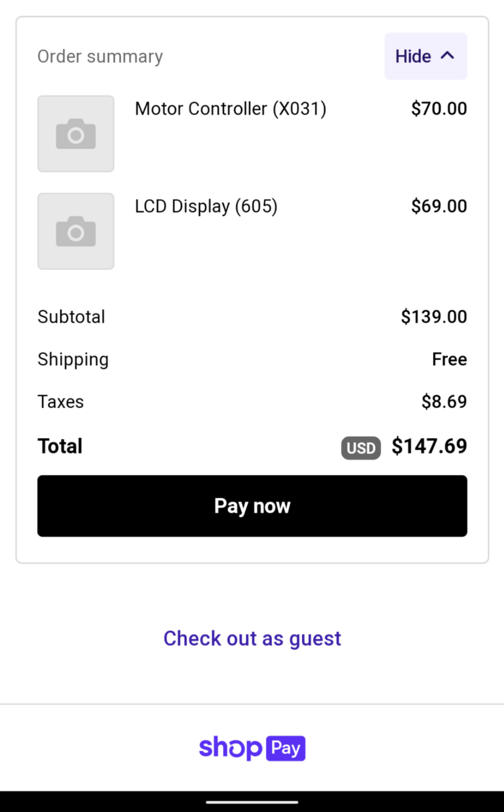Image resolution: width=504 pixels, height=812 pixels.
Task: Click the USD currency badge
Action: (361, 448)
